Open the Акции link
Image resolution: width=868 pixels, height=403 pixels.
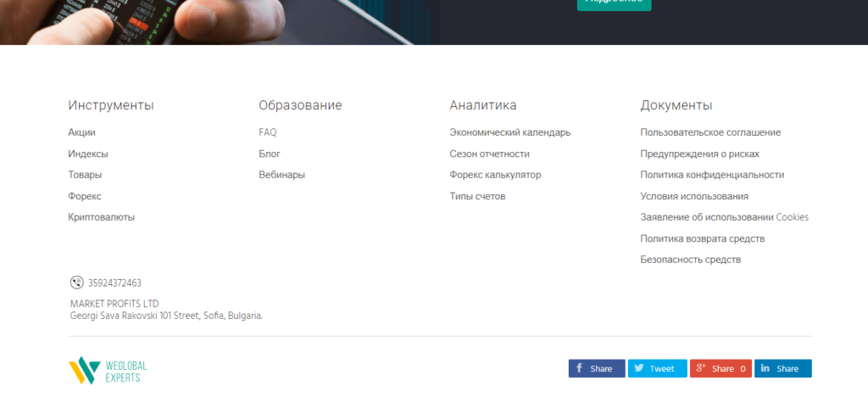tap(81, 132)
